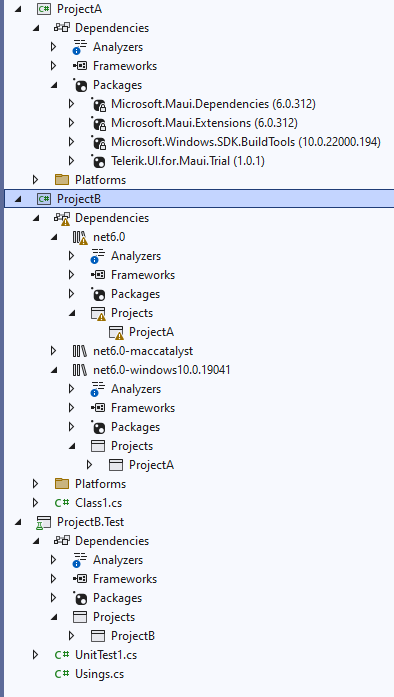The image size is (394, 697).
Task: Expand the net6.0-maccatalyst node
Action: click(x=53, y=351)
